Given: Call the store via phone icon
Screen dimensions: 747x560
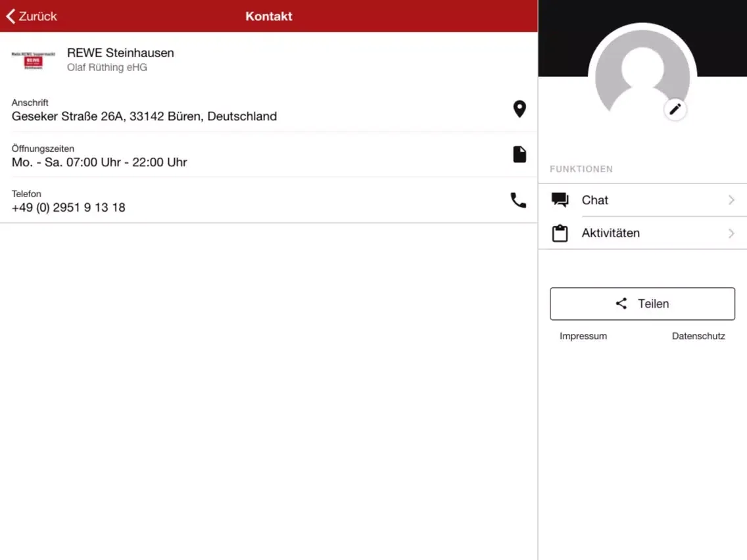Looking at the screenshot, I should point(518,200).
